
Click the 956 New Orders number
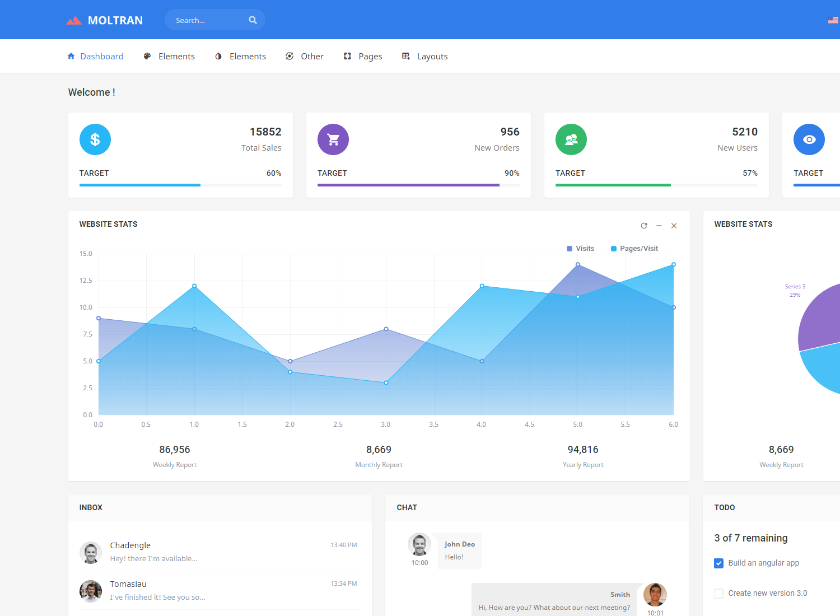[510, 132]
